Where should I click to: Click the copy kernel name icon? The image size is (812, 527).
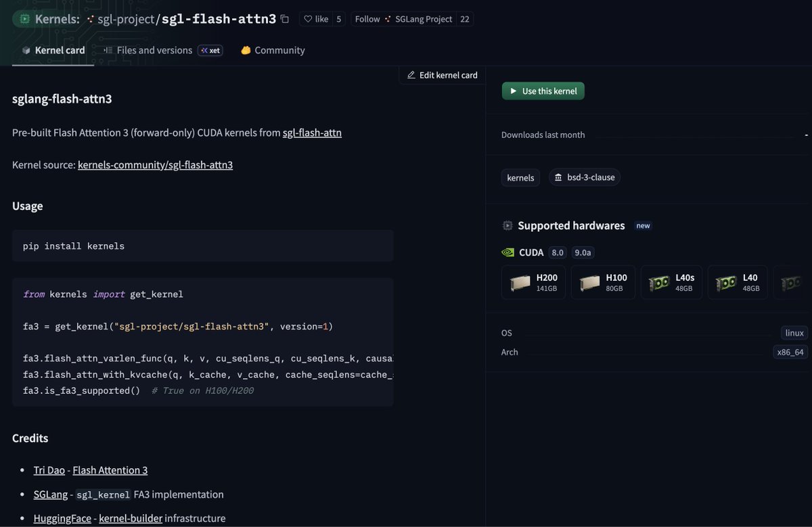[x=285, y=19]
